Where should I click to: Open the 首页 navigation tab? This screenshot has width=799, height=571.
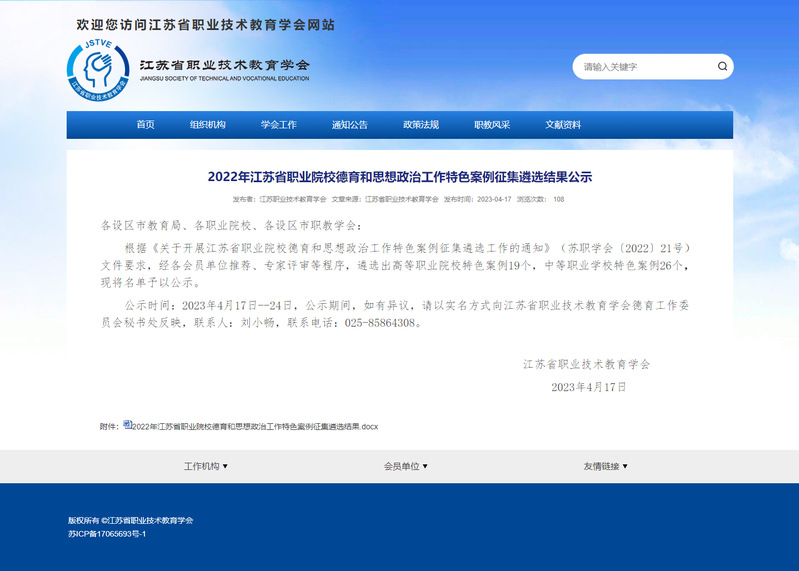point(146,125)
